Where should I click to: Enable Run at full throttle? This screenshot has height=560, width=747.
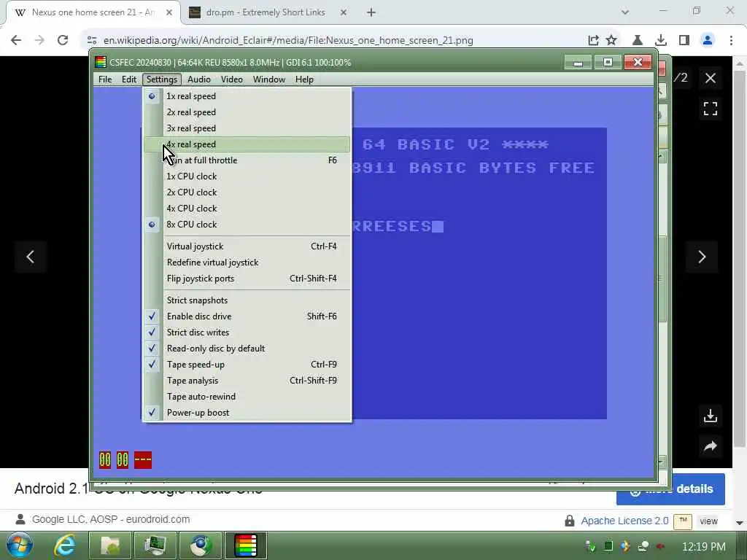tap(247, 160)
